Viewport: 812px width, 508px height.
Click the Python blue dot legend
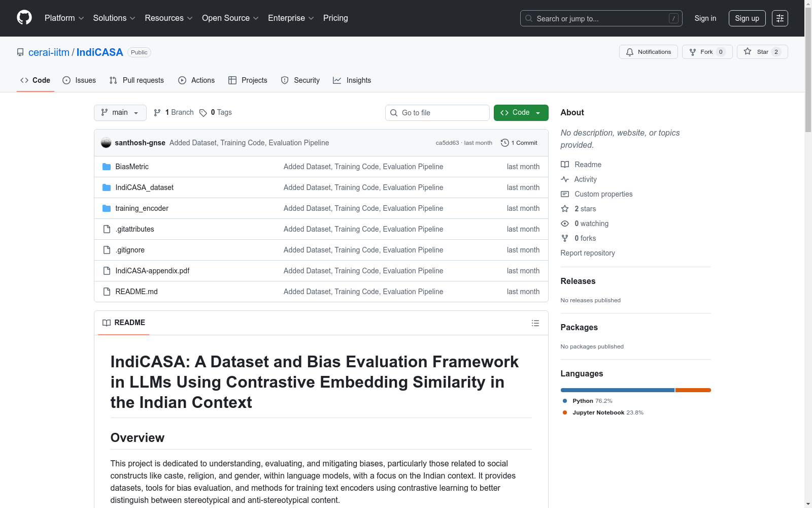coord(565,401)
